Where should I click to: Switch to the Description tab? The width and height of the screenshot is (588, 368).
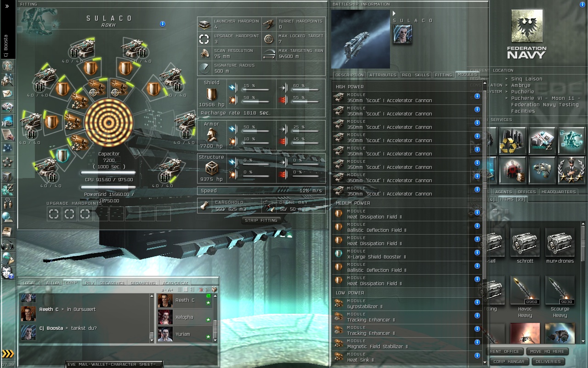(350, 75)
